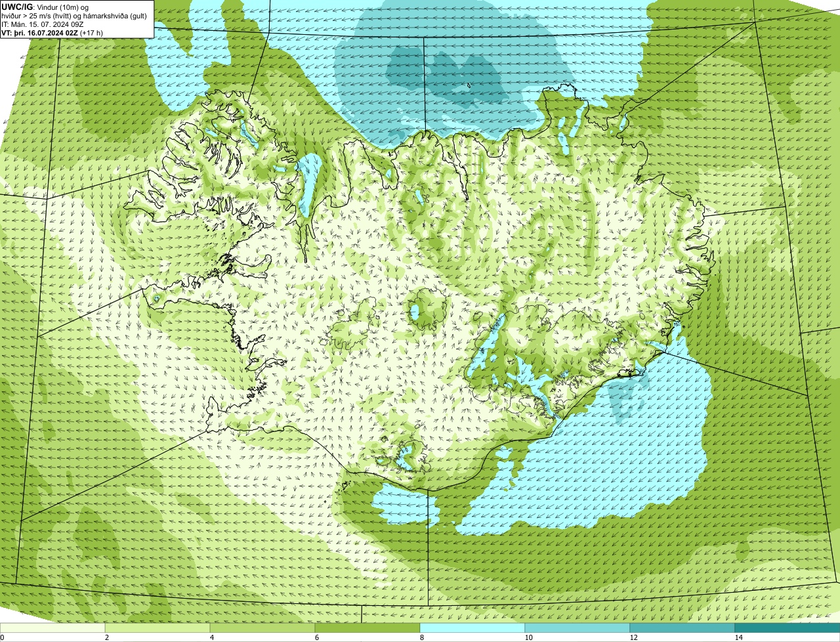Click the "10" tick label on the scale
This screenshot has height=642, width=840.
(x=528, y=637)
